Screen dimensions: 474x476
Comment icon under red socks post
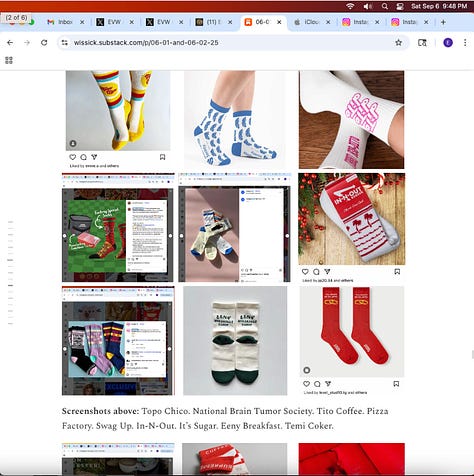point(317,384)
